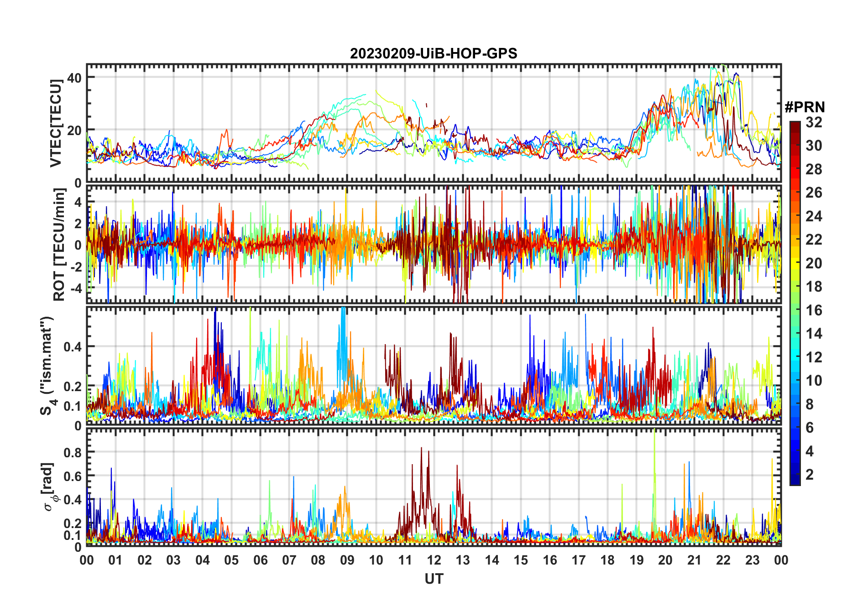Image resolution: width=868 pixels, height=607 pixels.
Task: Click S4 y-axis tick label 0.4
Action: pyautogui.click(x=73, y=347)
